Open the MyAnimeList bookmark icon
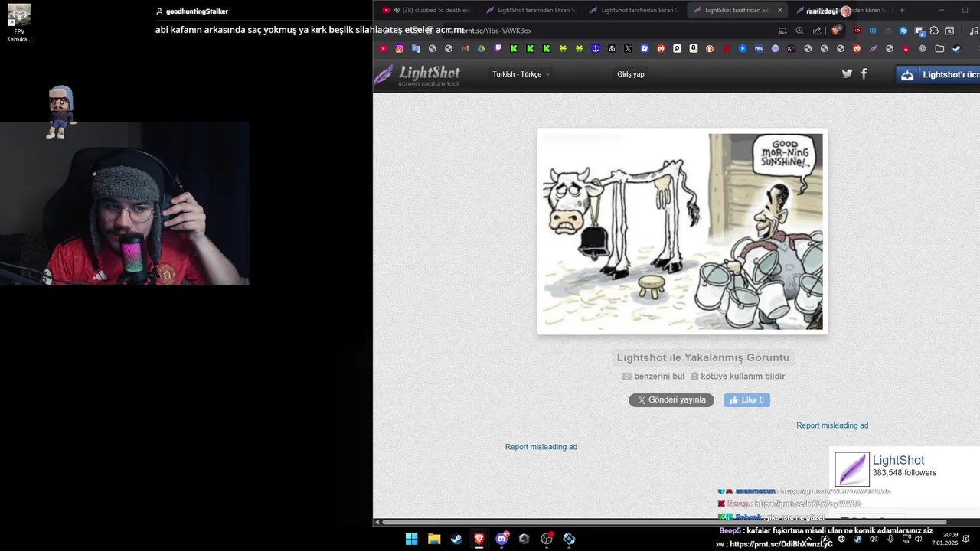The image size is (980, 551). 758,48
